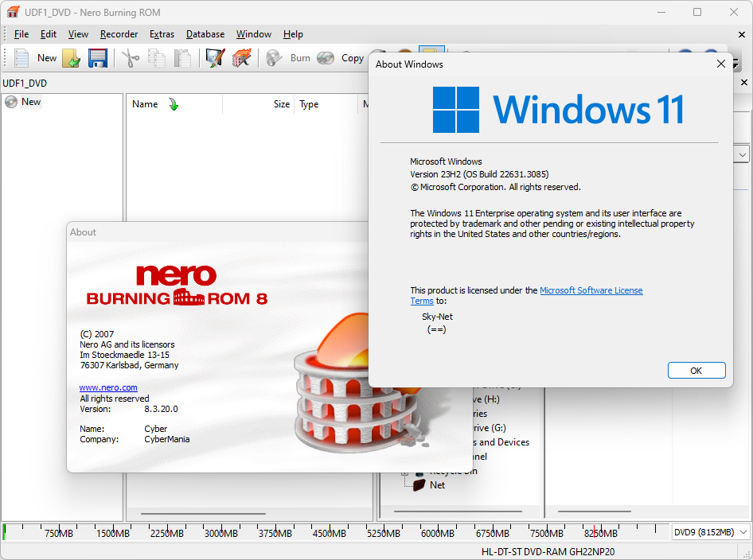This screenshot has height=560, width=753.
Task: Open the Microsoft Software License link
Action: click(x=591, y=290)
